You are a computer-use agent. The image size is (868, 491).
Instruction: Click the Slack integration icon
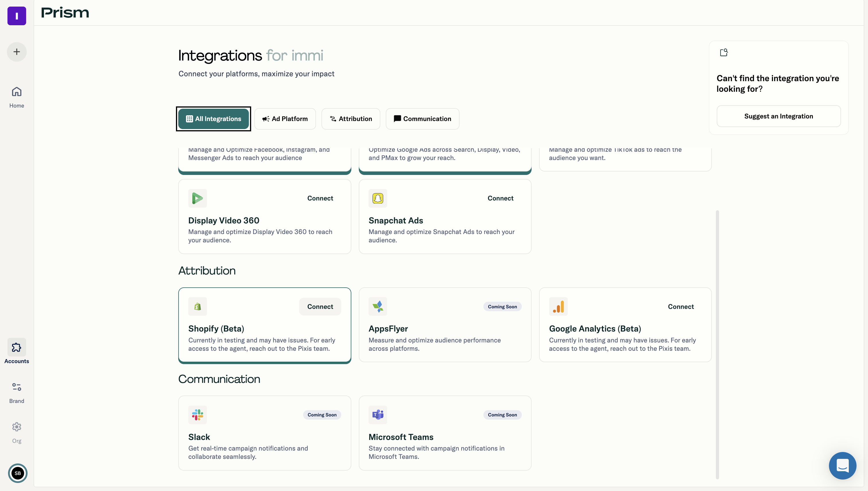197,414
